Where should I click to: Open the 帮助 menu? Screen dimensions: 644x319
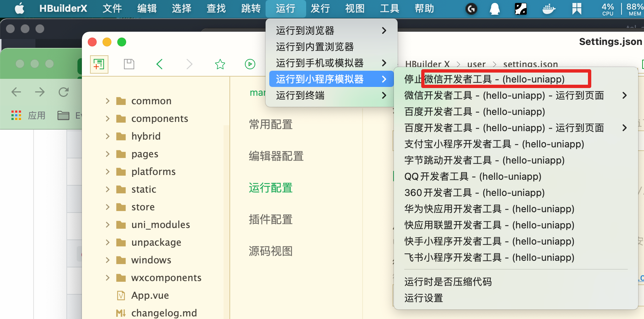tap(424, 8)
